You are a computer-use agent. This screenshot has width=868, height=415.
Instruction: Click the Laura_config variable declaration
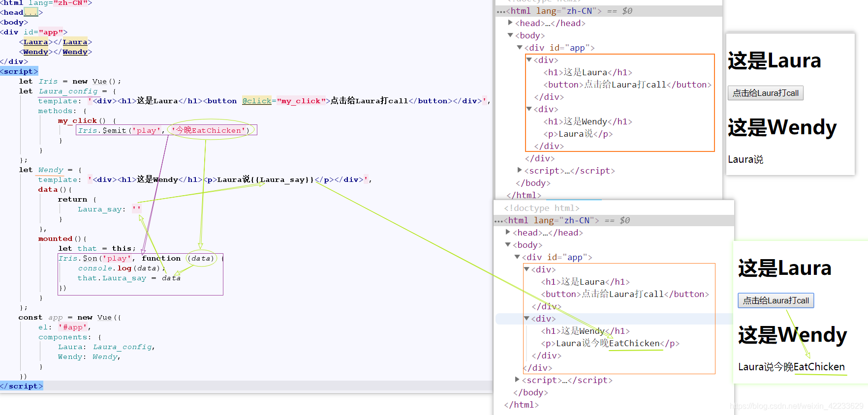tap(68, 91)
